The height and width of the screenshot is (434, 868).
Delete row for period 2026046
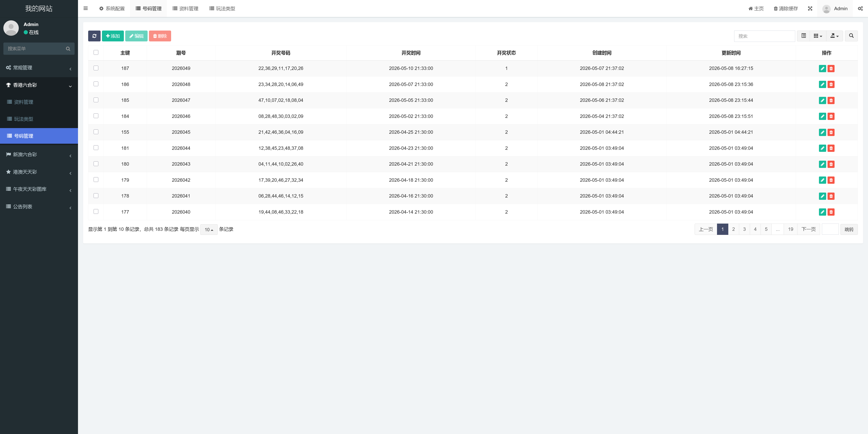pos(831,116)
